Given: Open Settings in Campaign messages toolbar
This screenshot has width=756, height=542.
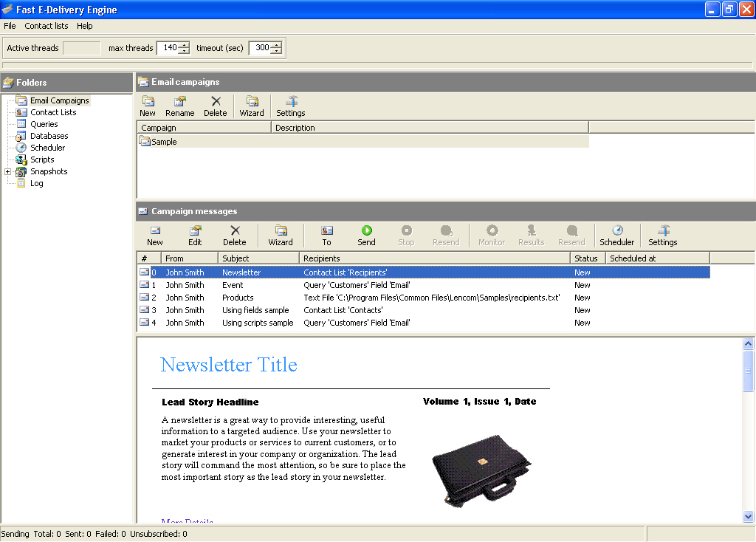Looking at the screenshot, I should [663, 236].
